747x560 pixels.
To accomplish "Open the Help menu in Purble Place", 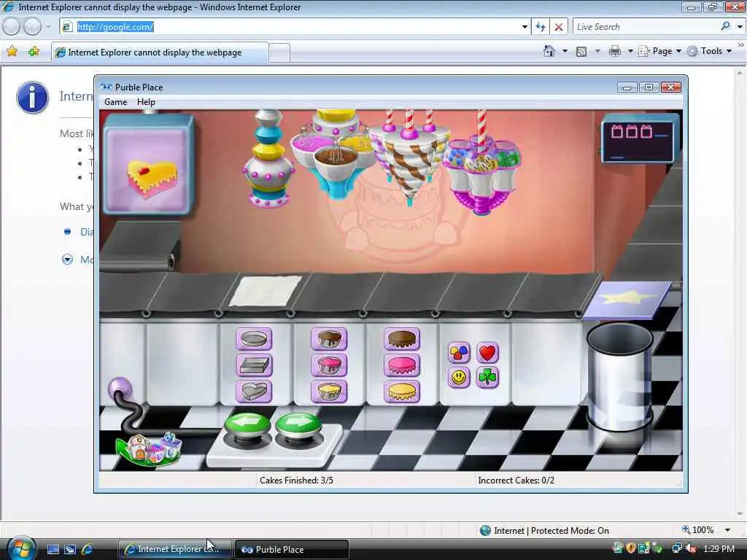I will pos(146,102).
